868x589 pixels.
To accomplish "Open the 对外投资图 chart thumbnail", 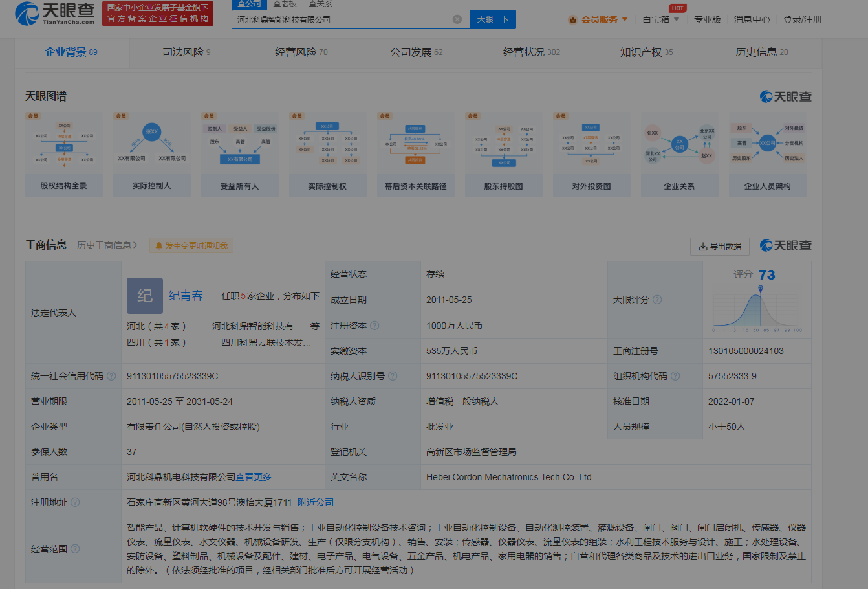I will coord(591,155).
